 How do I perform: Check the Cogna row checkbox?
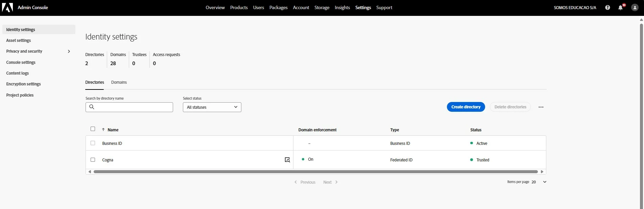(93, 160)
